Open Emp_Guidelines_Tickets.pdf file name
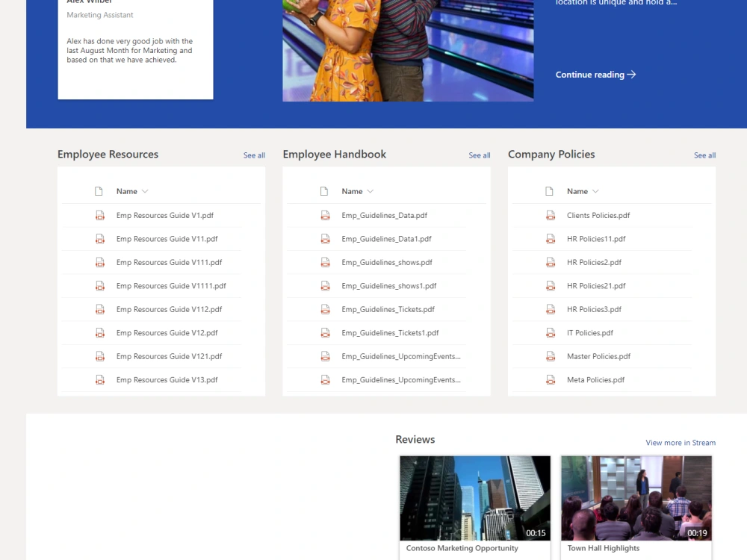747x560 pixels. click(x=388, y=309)
